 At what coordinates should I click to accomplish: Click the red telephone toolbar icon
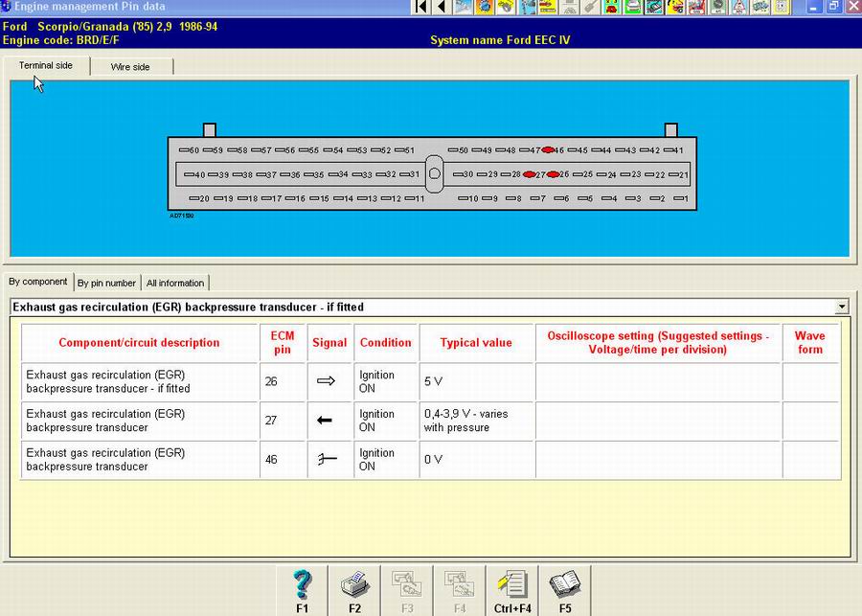(x=611, y=7)
